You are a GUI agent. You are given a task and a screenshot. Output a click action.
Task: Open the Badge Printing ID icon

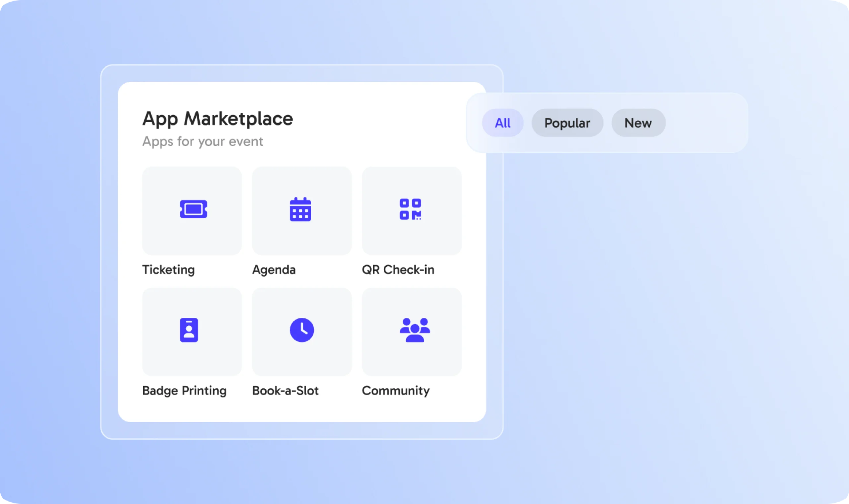(189, 330)
